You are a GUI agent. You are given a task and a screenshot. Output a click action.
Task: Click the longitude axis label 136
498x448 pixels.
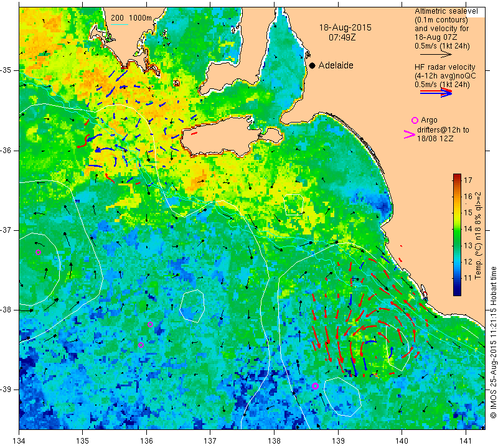point(146,441)
